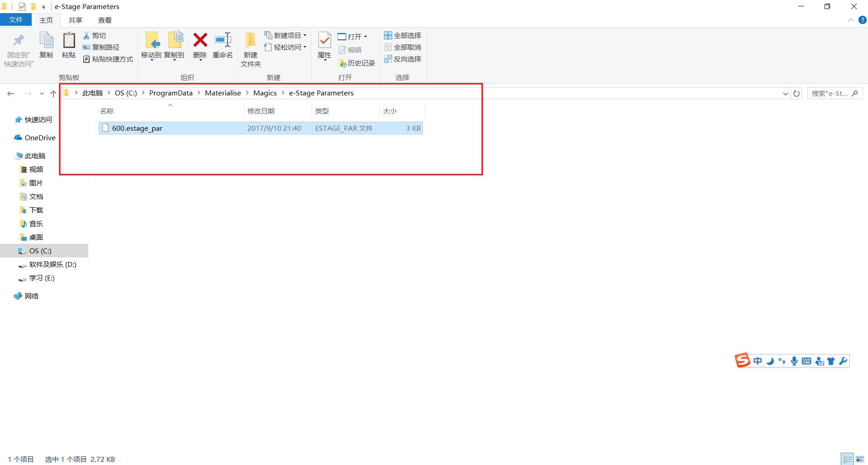Open the View (查看) ribbon tab
Viewport: 868px width, 465px height.
[x=105, y=20]
